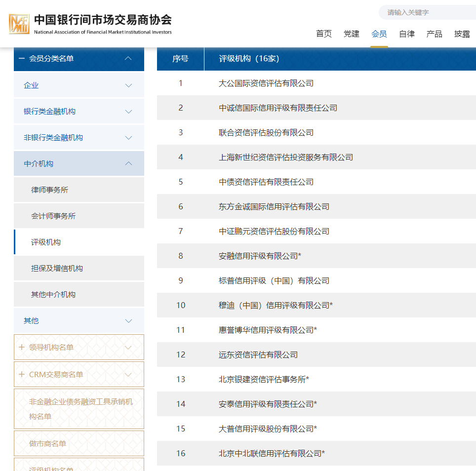Image resolution: width=476 pixels, height=471 pixels.
Task: Select the row 大公国际资信评估有限公司
Action: (317, 83)
